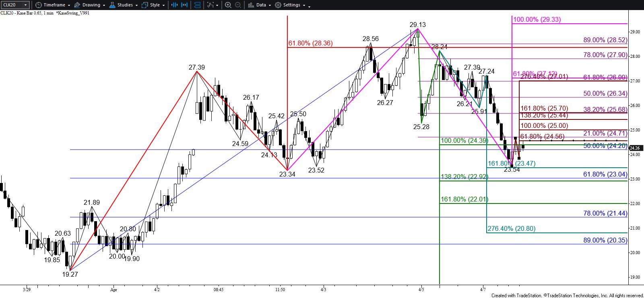Click the 29.00 price axis label

click(635, 32)
